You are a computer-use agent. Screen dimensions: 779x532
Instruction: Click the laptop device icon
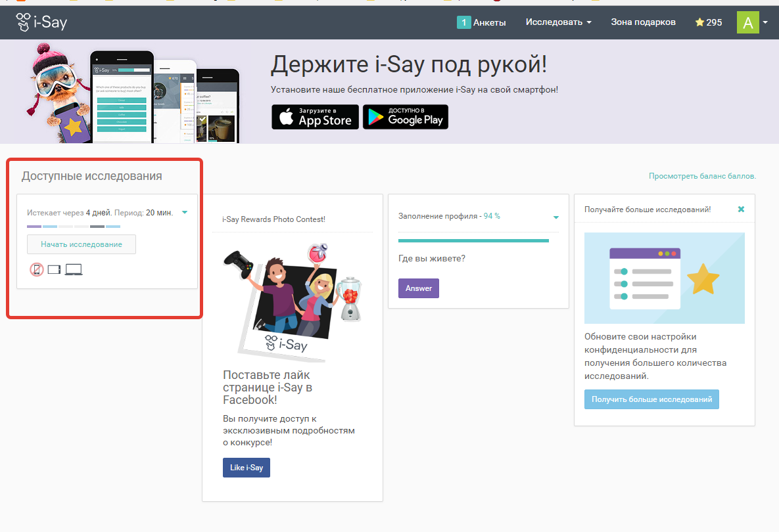click(x=74, y=269)
